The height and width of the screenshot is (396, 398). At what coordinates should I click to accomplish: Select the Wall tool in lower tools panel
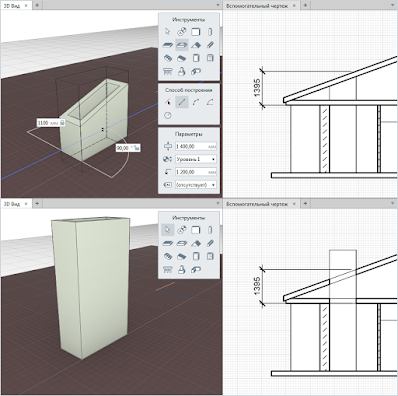[196, 230]
